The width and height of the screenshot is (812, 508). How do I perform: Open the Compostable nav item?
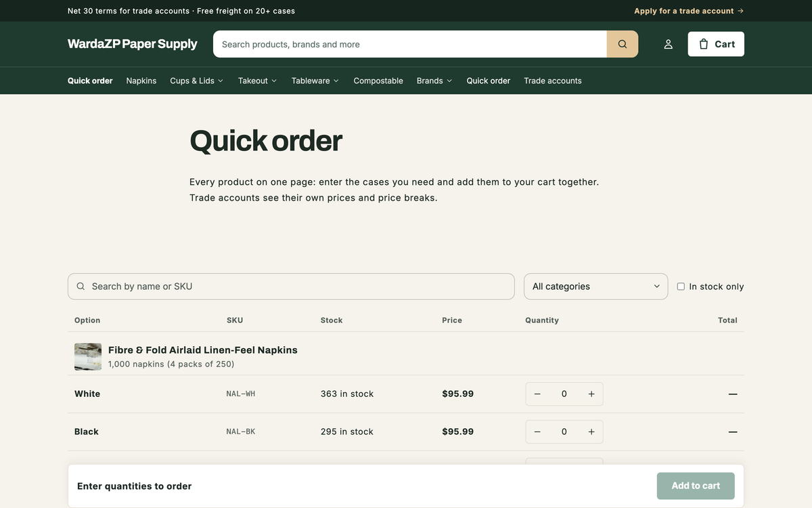(x=378, y=81)
